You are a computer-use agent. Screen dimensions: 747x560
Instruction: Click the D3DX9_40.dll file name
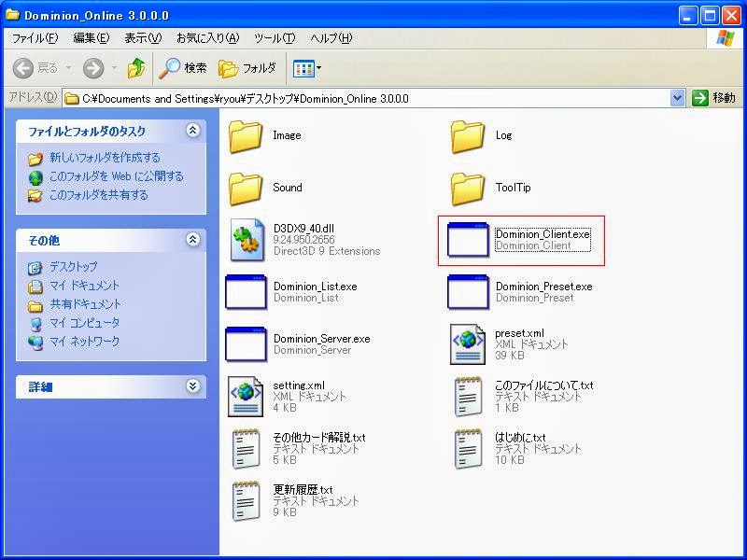(x=303, y=229)
